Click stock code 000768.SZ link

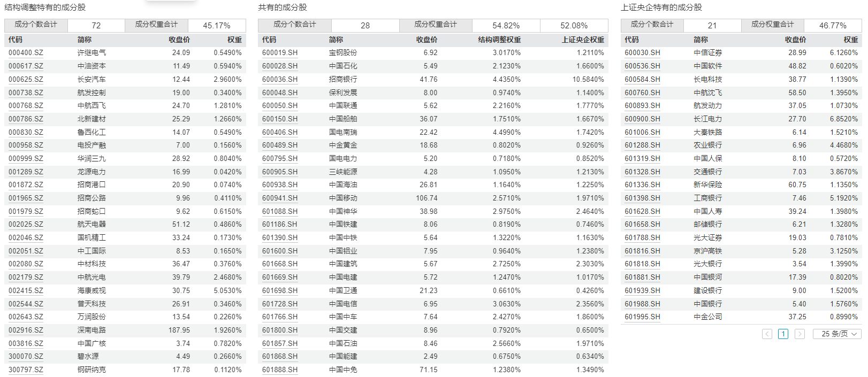point(26,106)
